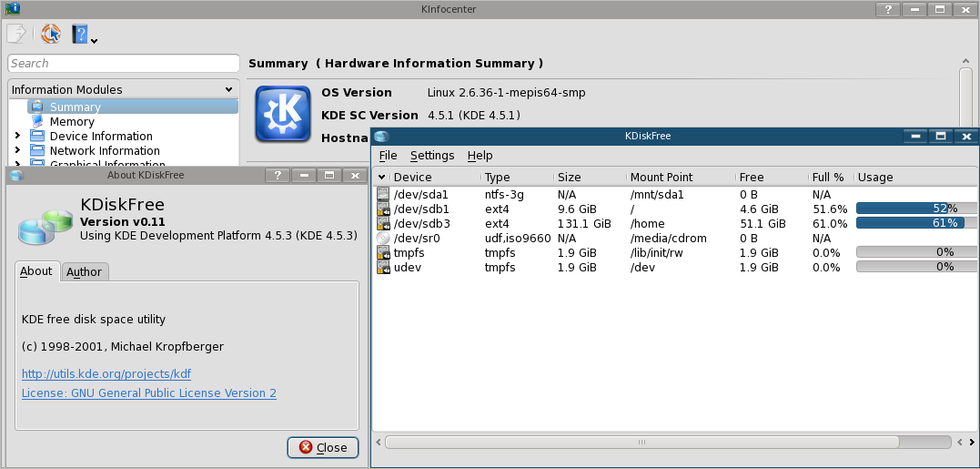Image resolution: width=980 pixels, height=469 pixels.
Task: Click the KDiskFree window title bar icon
Action: 381,136
